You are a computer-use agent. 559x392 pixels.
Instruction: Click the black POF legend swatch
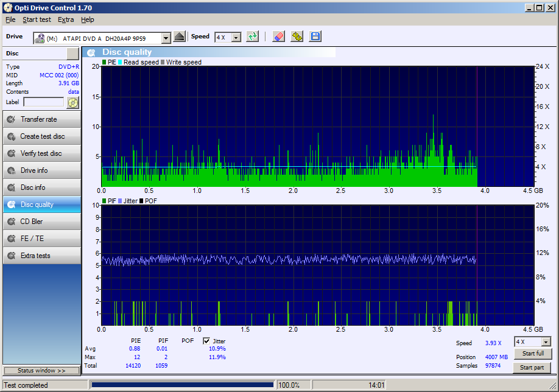pyautogui.click(x=141, y=201)
